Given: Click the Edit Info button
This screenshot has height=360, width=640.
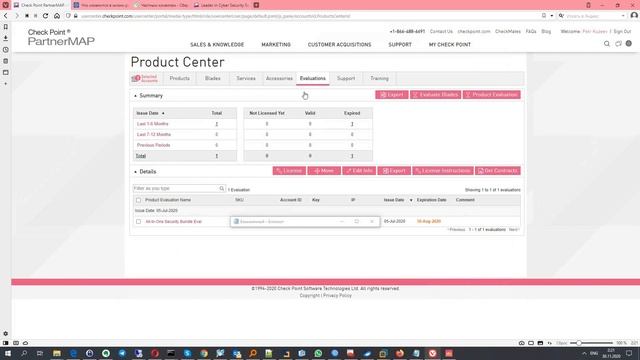Looking at the screenshot, I should pos(359,171).
